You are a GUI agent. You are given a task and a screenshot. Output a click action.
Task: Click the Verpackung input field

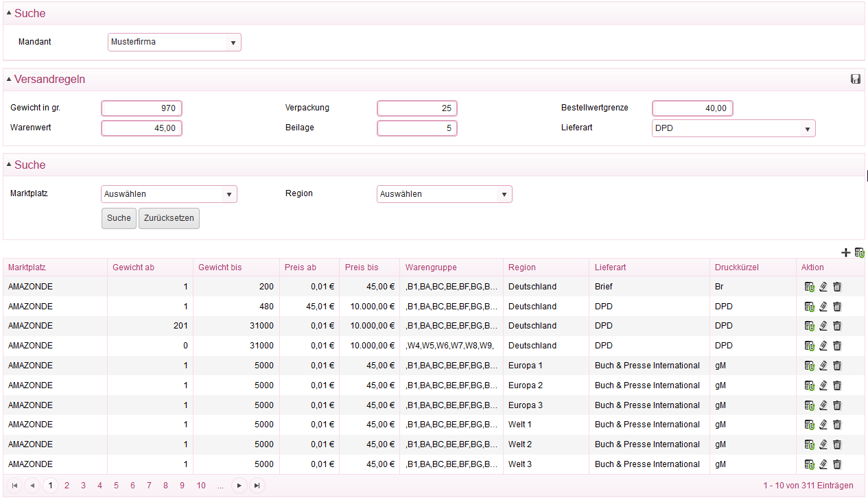coord(417,108)
